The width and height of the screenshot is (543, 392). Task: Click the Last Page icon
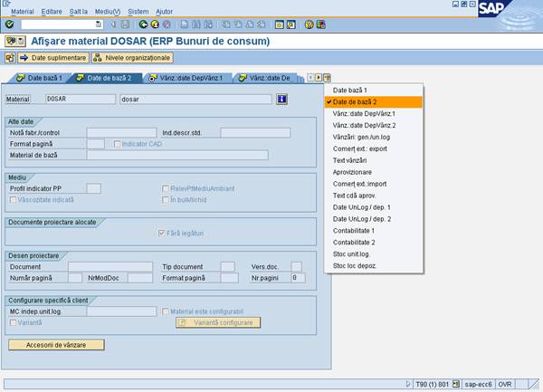point(262,24)
